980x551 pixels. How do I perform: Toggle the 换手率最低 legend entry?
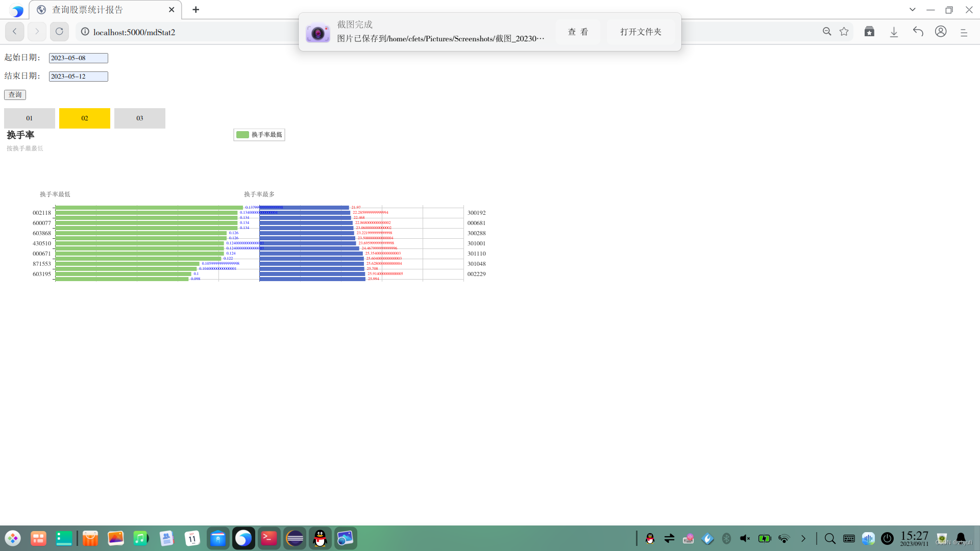(x=259, y=135)
